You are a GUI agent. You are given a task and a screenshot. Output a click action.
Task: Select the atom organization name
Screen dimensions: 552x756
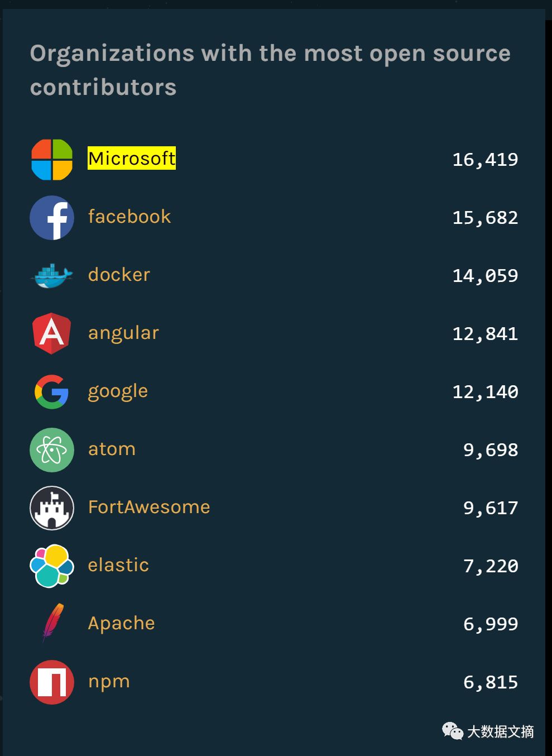coord(112,449)
